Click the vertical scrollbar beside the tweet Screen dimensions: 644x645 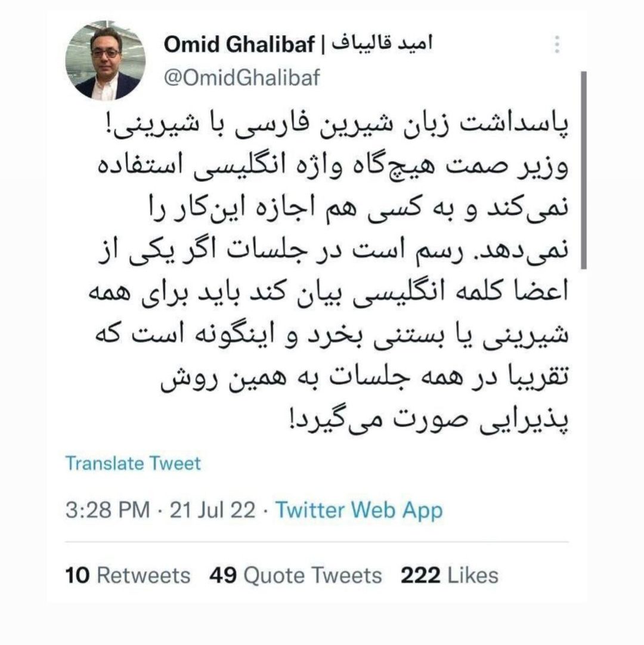click(x=584, y=170)
